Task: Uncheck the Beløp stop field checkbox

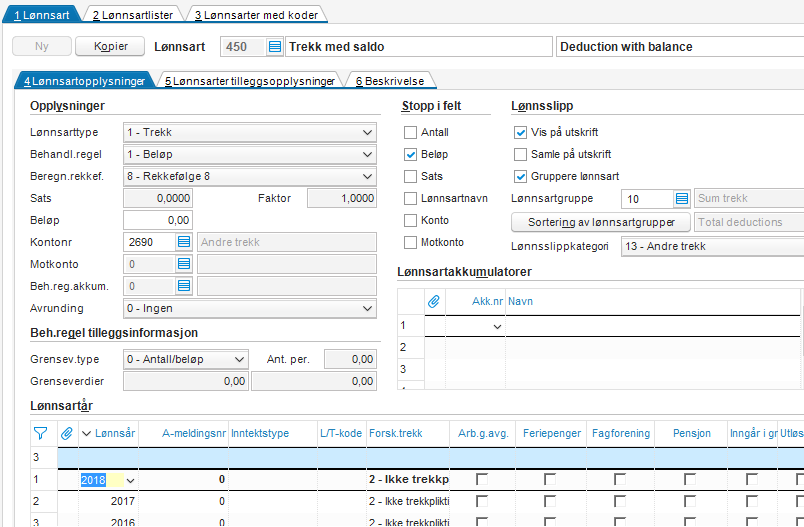Action: (x=410, y=154)
